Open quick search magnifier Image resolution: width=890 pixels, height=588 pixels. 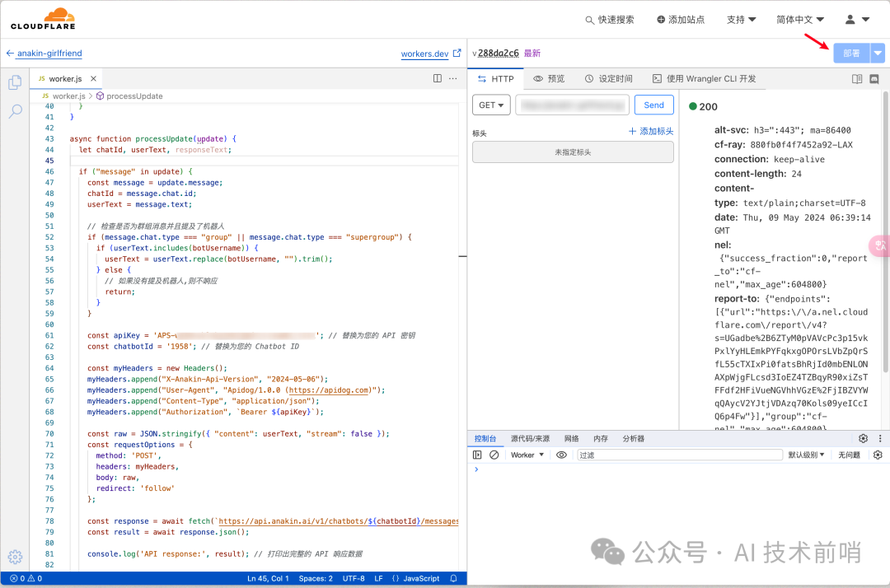pos(590,21)
